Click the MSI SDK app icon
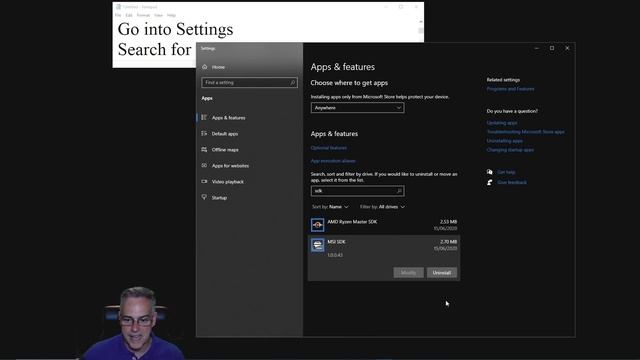The width and height of the screenshot is (640, 360). [318, 245]
